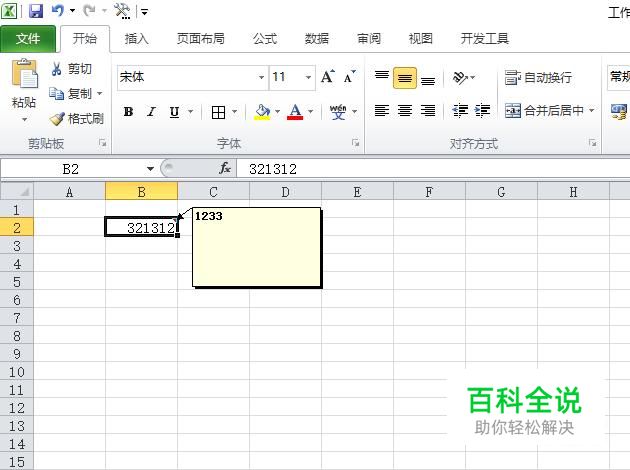Toggle italic formatting
The image size is (630, 470).
(151, 112)
